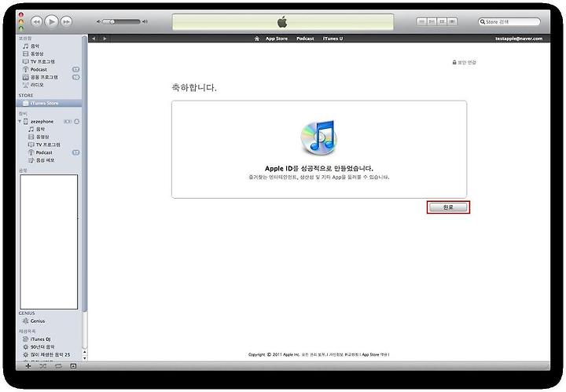The width and height of the screenshot is (566, 392).
Task: Open the iTunes U tab
Action: 333,38
